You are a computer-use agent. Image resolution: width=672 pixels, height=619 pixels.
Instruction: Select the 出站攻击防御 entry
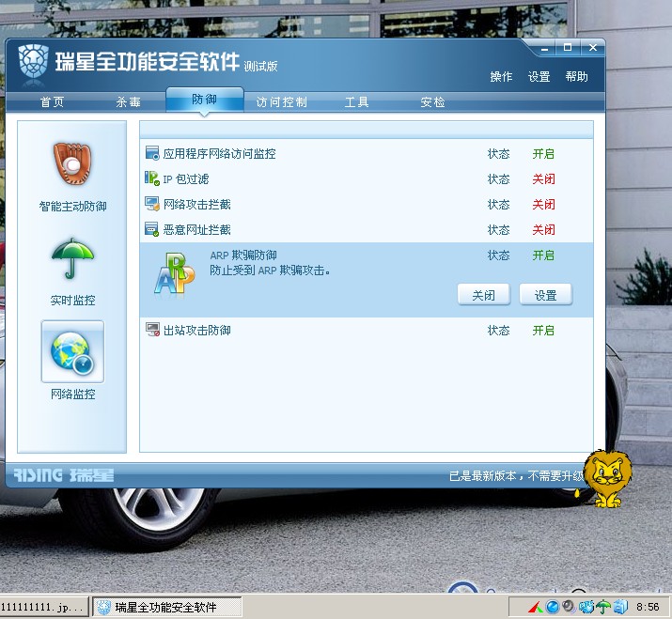(367, 331)
